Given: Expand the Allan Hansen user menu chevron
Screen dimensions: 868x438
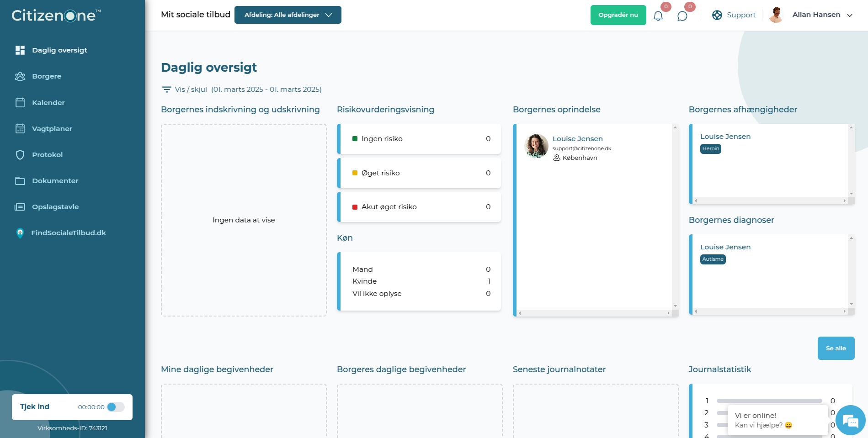Looking at the screenshot, I should tap(850, 15).
